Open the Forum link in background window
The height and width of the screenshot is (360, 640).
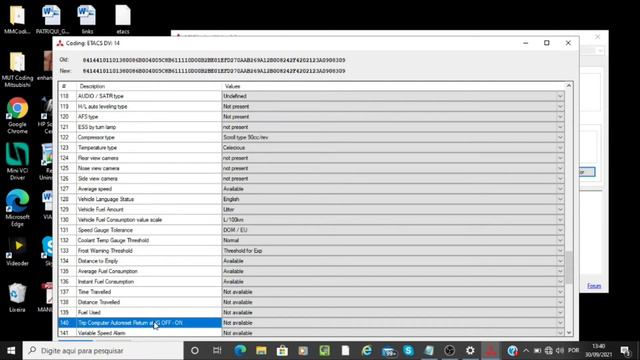coord(594,286)
